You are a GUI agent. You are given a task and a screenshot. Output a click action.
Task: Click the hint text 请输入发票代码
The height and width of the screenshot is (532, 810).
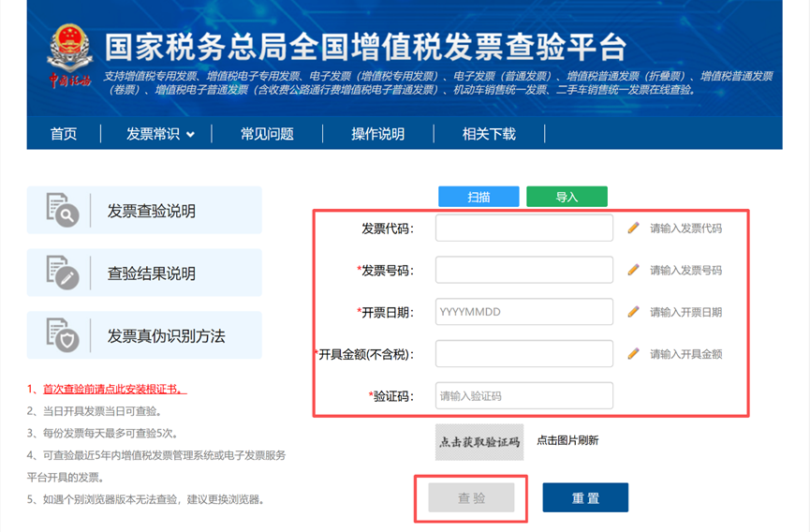685,229
